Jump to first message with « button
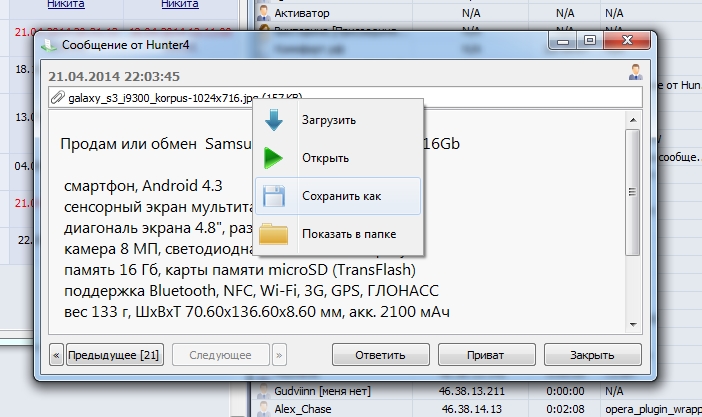 tap(56, 355)
